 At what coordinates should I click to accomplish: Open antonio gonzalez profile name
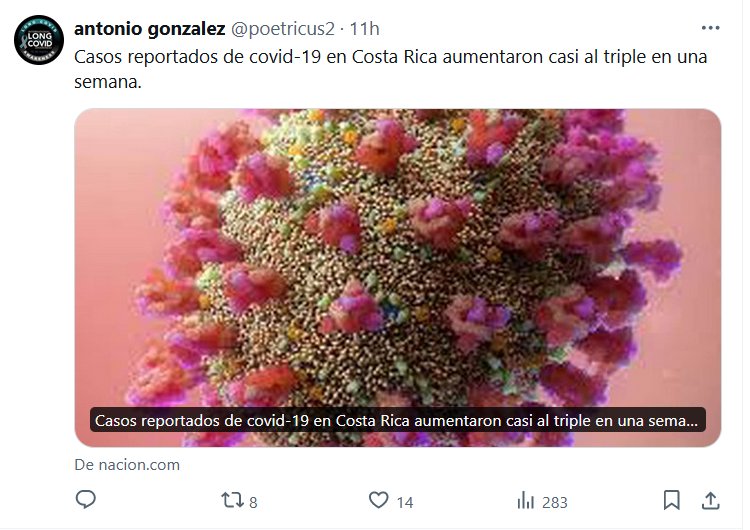[x=150, y=29]
